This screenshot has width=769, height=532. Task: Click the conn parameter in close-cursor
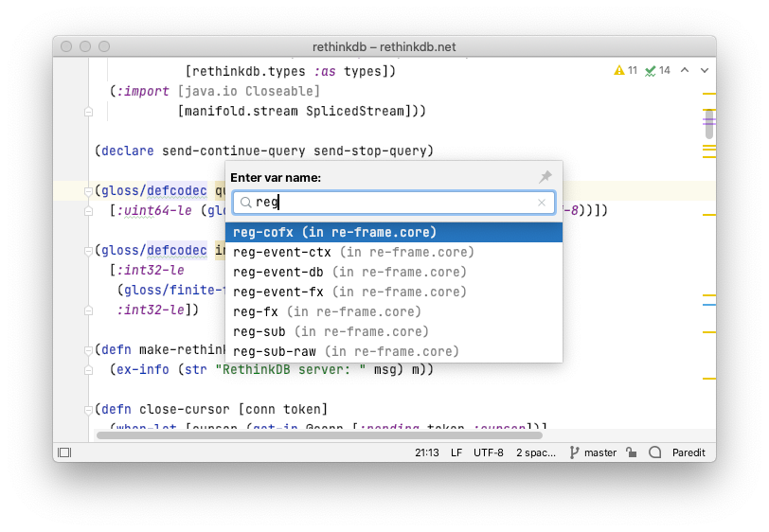pos(260,409)
